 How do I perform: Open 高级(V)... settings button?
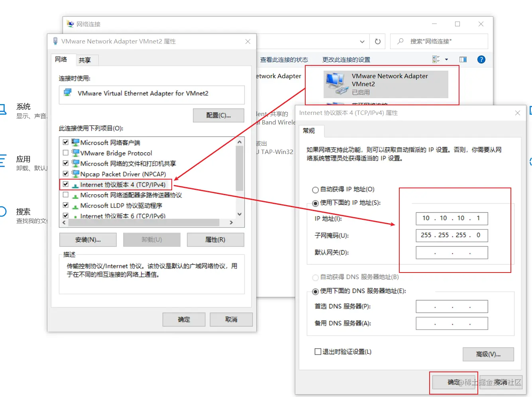(488, 354)
